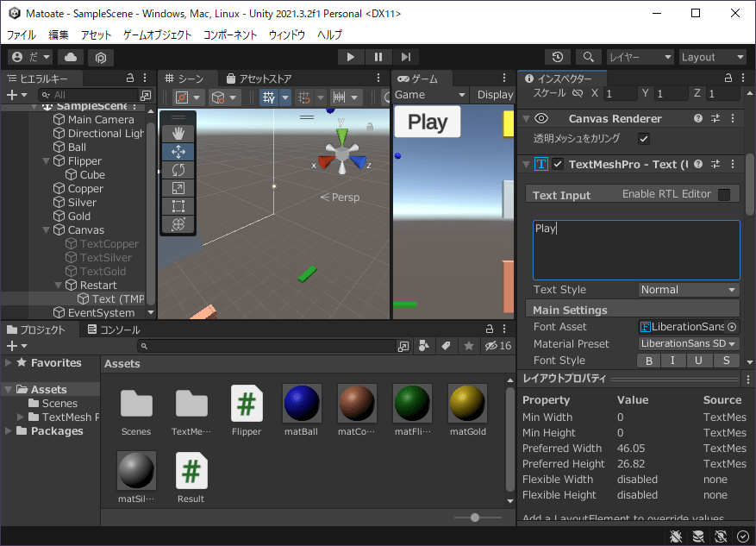
Task: Click the plus create button in Hierarchy
Action: 17,95
